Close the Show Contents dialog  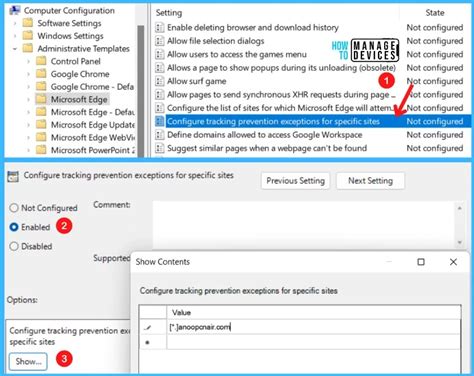point(453,262)
